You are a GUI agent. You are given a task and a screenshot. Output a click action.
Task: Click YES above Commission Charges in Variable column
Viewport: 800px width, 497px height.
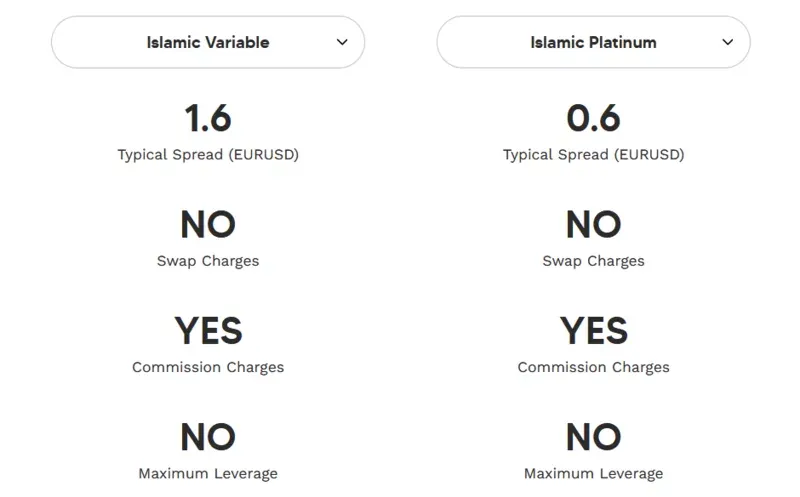[x=208, y=331]
